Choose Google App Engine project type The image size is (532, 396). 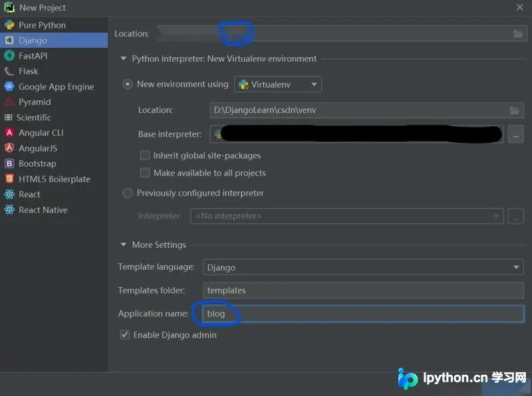point(54,86)
